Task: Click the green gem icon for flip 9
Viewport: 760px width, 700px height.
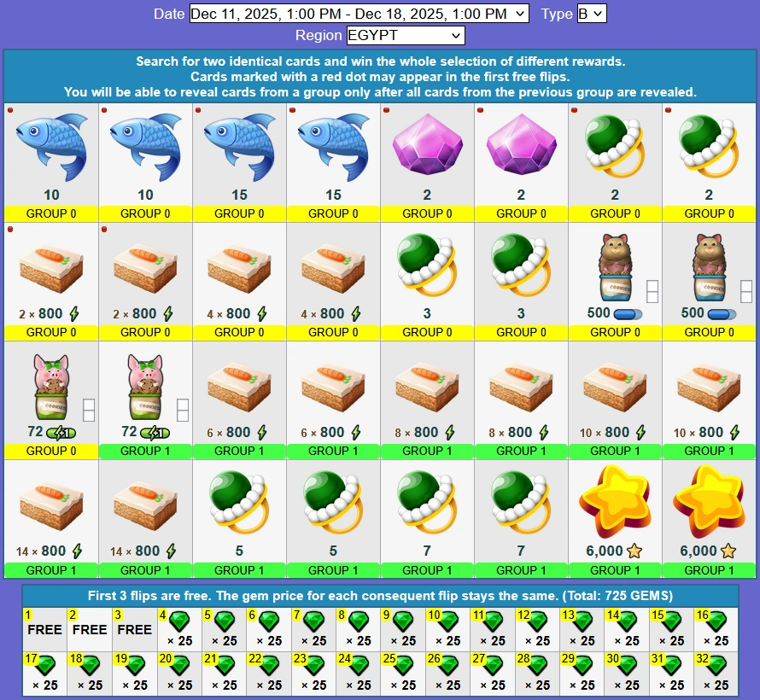Action: (404, 621)
